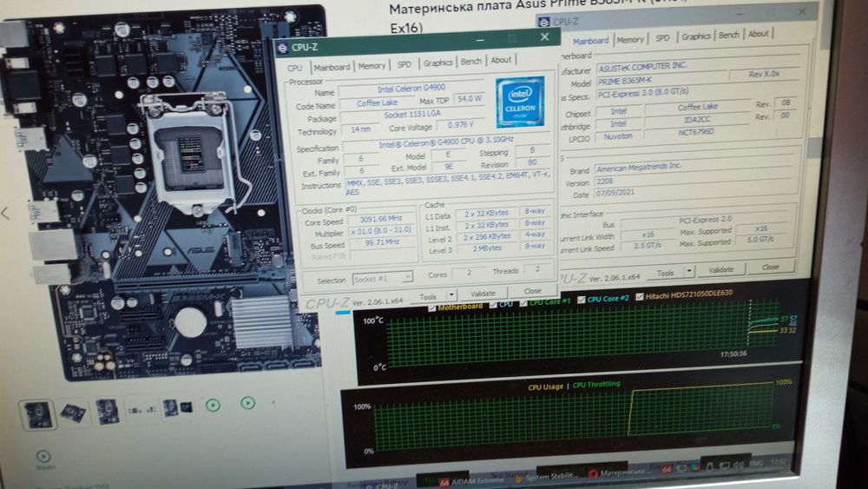Open the Memory tab in front CPU-Z

coord(372,66)
